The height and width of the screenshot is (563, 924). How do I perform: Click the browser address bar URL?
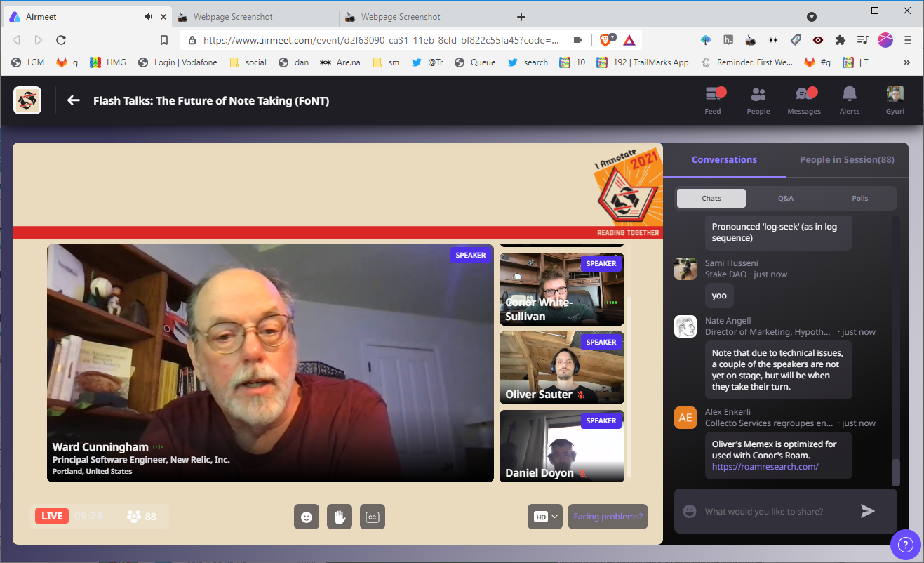pyautogui.click(x=381, y=40)
